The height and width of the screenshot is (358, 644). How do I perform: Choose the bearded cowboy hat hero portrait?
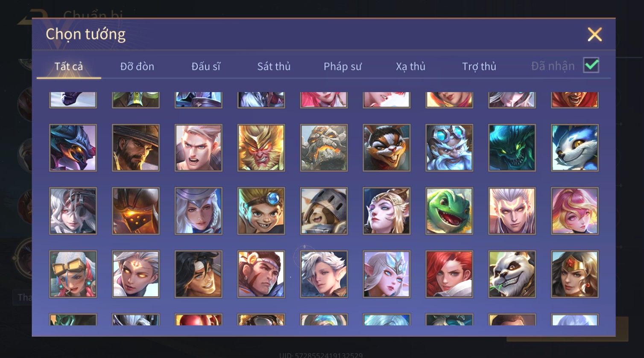(136, 148)
